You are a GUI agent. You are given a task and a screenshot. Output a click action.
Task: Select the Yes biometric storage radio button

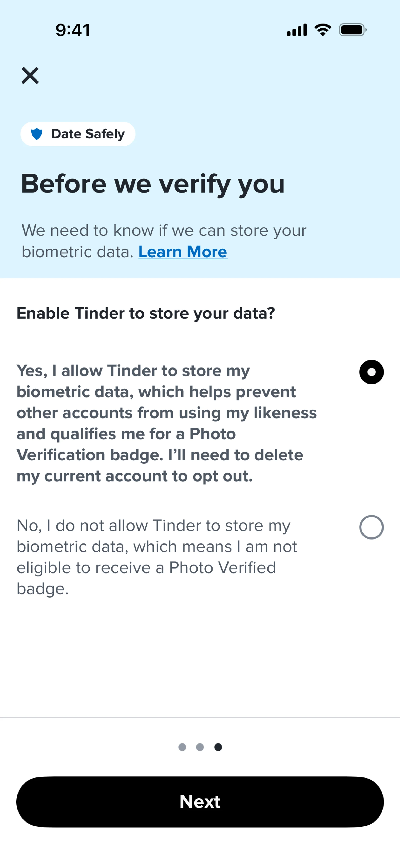pyautogui.click(x=371, y=372)
